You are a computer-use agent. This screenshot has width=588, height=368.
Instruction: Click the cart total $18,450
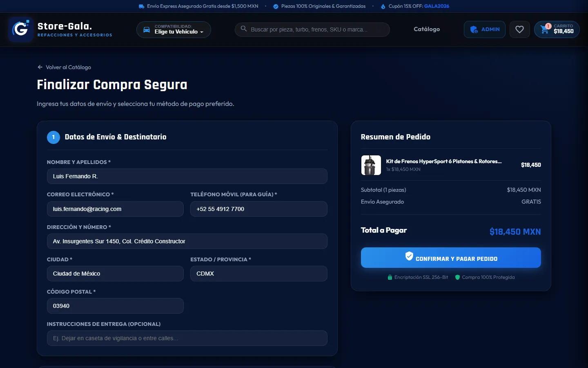563,31
